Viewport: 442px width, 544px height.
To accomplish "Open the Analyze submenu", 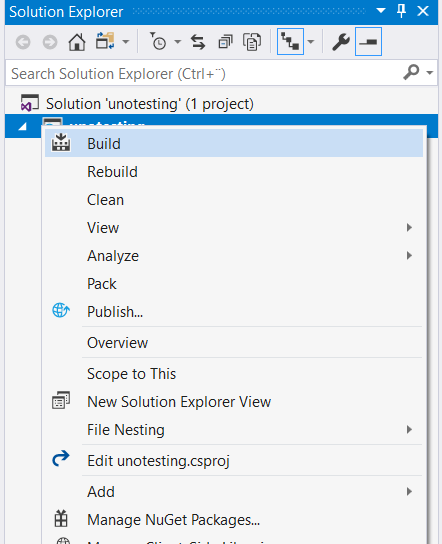I will [234, 256].
